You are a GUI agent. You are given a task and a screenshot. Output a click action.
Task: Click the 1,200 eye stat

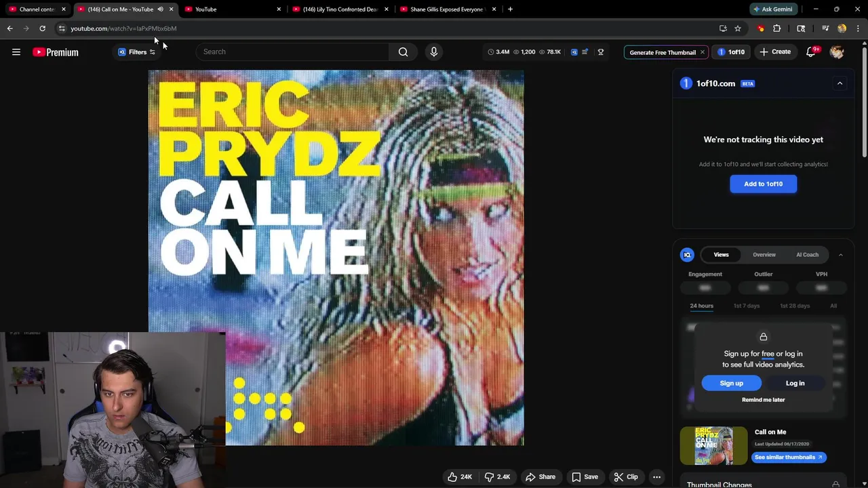tap(524, 52)
